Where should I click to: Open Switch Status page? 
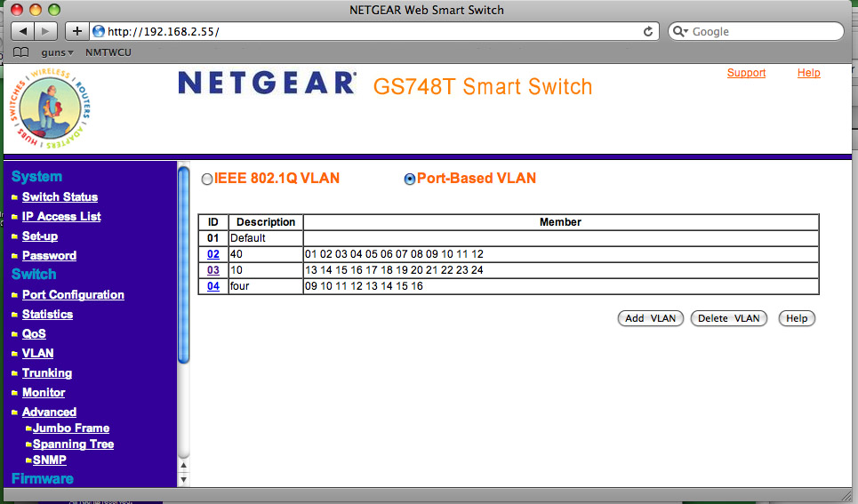click(60, 197)
